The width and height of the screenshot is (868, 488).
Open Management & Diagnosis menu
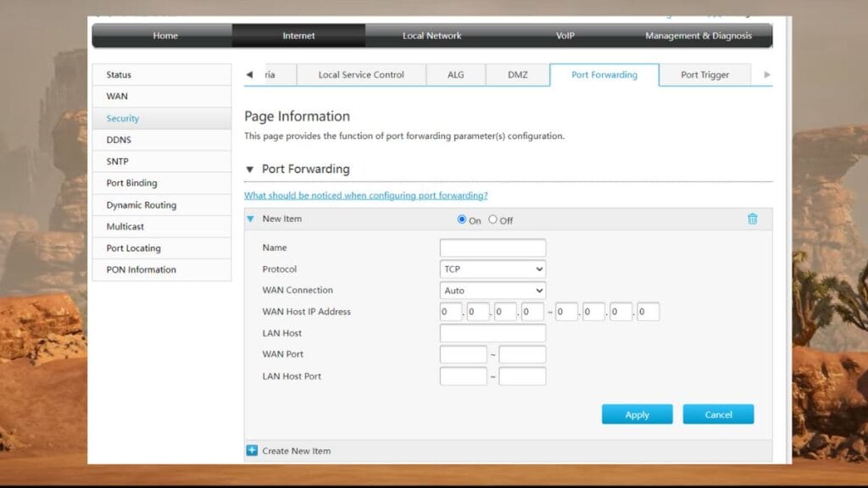pyautogui.click(x=697, y=36)
